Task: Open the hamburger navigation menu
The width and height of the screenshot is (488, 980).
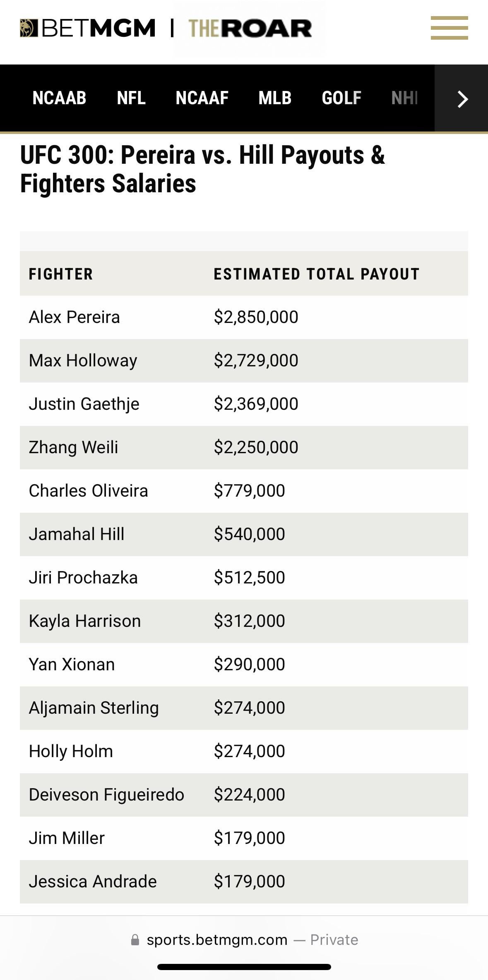Action: [x=449, y=29]
